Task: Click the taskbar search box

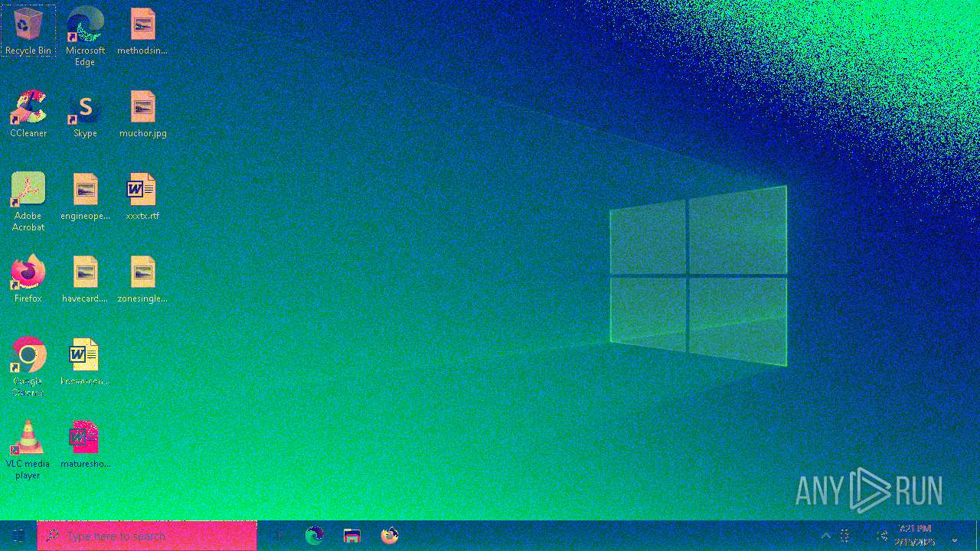Action: coord(147,536)
